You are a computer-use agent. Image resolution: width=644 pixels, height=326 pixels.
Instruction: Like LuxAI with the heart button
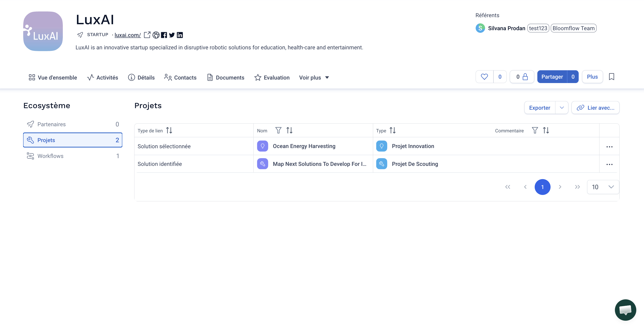[484, 77]
